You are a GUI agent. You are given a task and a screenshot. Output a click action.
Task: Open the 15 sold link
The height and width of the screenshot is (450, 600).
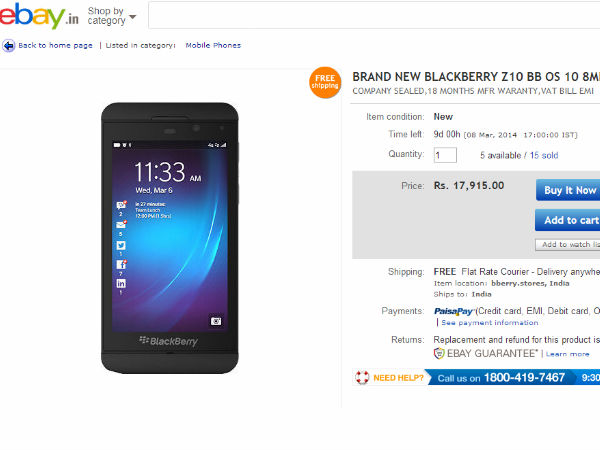point(546,155)
